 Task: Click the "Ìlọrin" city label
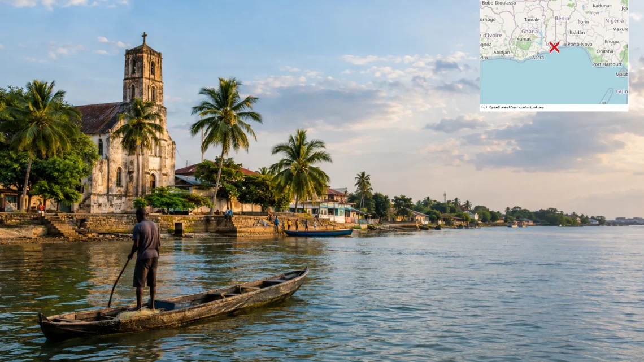[x=583, y=22]
